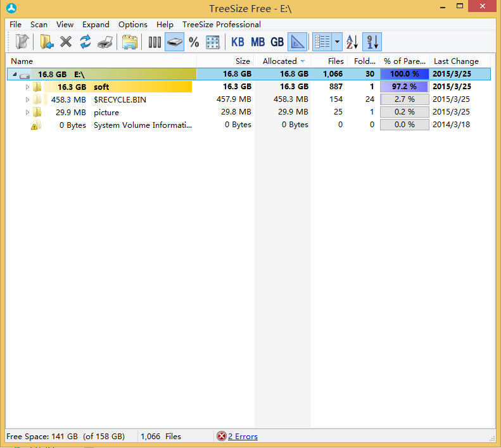The height and width of the screenshot is (448, 501).
Task: Click the select directory folder icon
Action: pyautogui.click(x=47, y=42)
